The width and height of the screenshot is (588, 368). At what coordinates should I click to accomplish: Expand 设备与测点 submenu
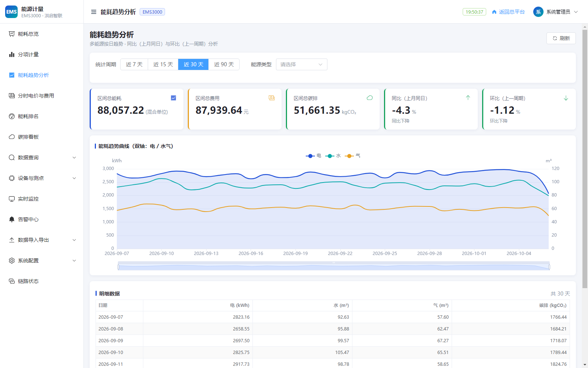(x=42, y=178)
